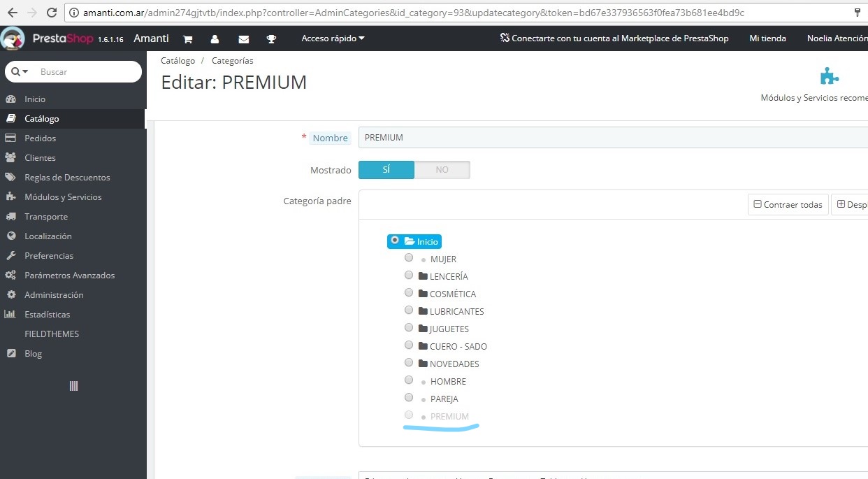
Task: Set Mostrado to SÍ
Action: tap(386, 170)
